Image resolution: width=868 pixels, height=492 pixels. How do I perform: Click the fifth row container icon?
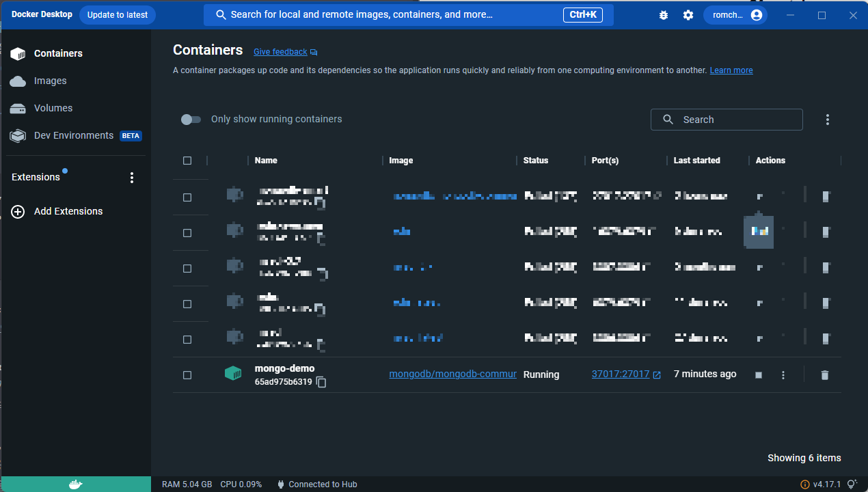pyautogui.click(x=234, y=338)
